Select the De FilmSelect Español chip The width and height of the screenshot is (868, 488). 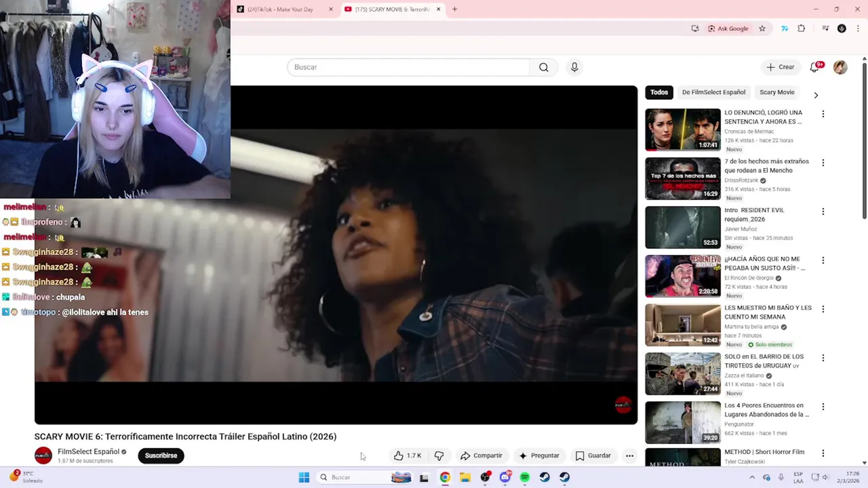pyautogui.click(x=713, y=92)
